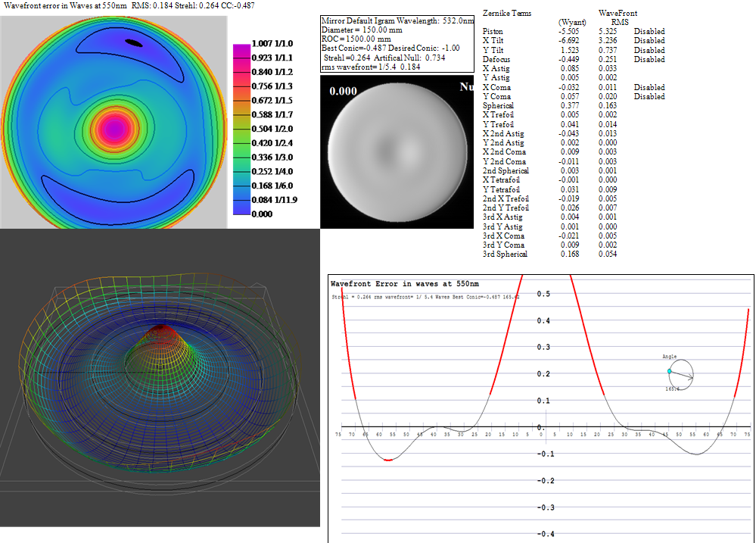Viewport: 756px width, 543px height.
Task: Select the X Tilt RMS value "3.236"
Action: click(608, 41)
